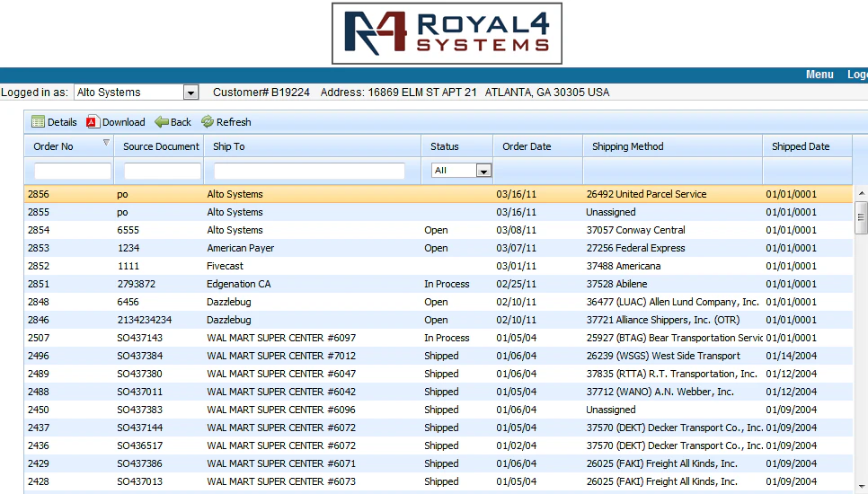This screenshot has width=868, height=494.
Task: Select order row 2856
Action: tap(438, 194)
